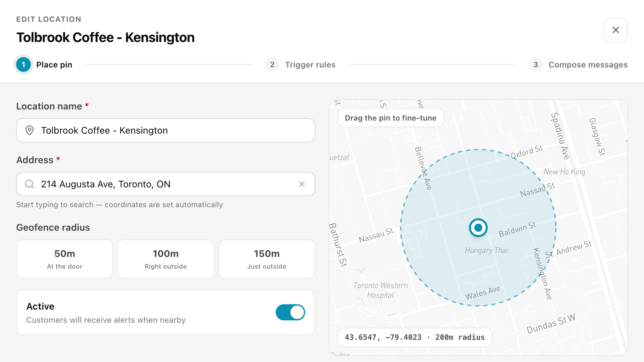Click the Spadina Ave map label

coord(560,136)
